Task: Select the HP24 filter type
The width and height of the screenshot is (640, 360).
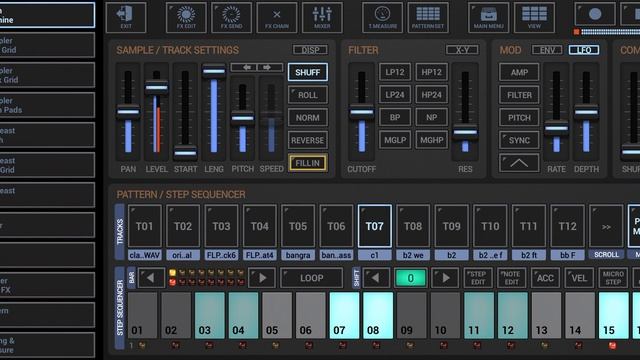Action: tap(431, 95)
